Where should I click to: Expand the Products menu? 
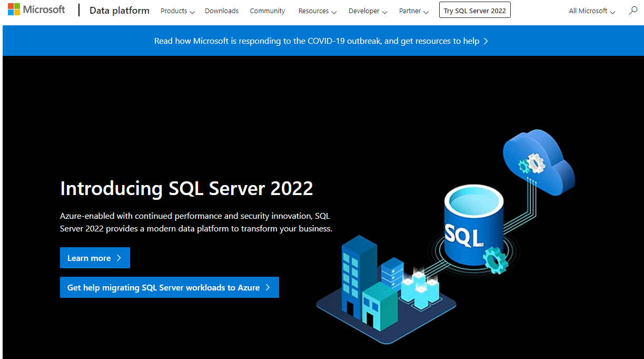[x=177, y=11]
